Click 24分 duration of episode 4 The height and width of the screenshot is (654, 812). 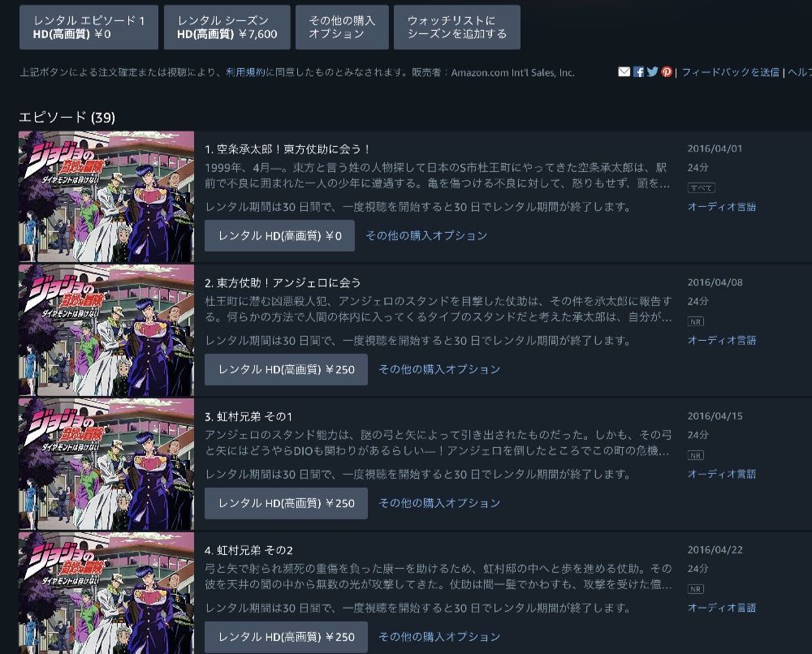click(698, 569)
